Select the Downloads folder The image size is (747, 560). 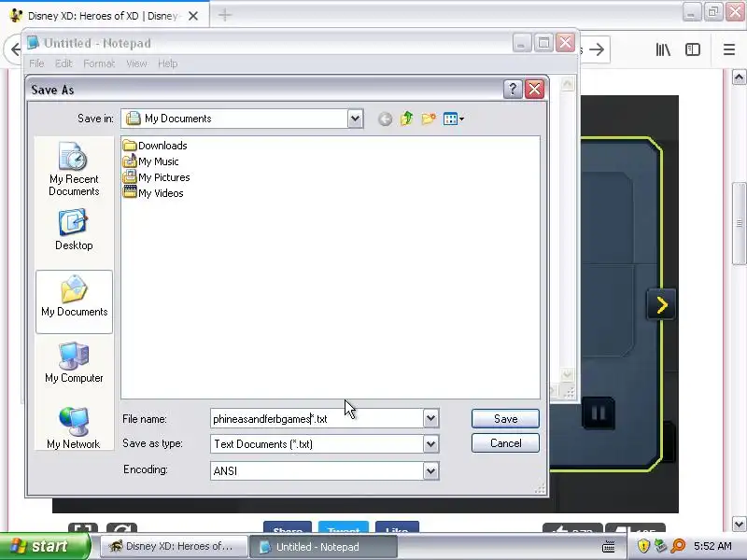pyautogui.click(x=155, y=146)
